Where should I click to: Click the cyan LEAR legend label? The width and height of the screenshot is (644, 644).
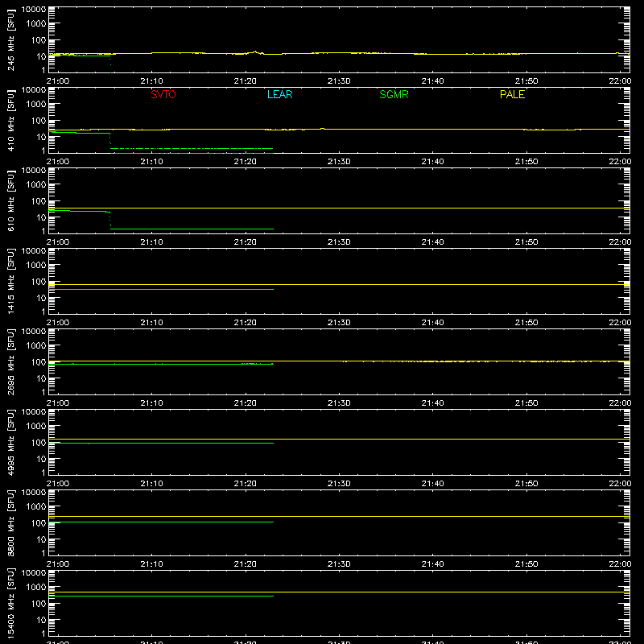pos(279,94)
